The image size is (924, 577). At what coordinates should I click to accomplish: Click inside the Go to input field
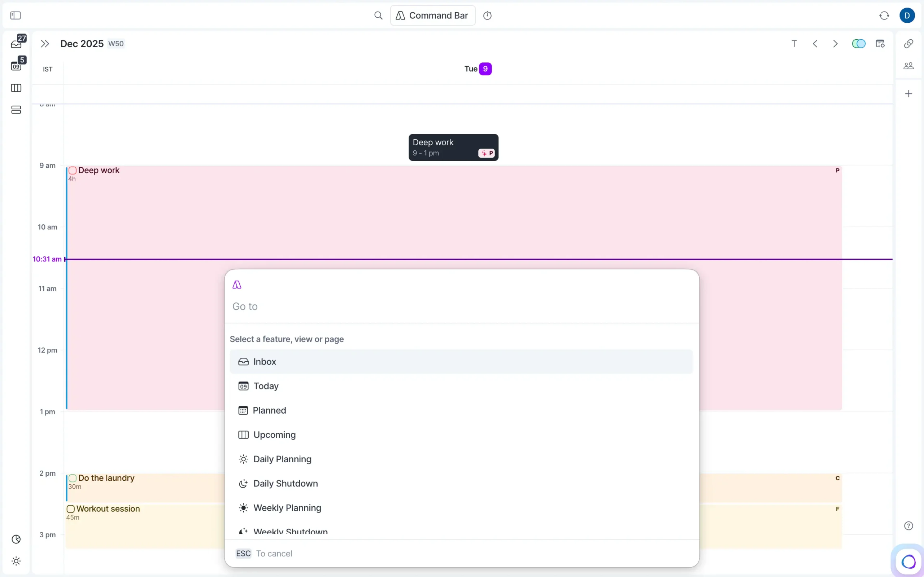pos(382,307)
